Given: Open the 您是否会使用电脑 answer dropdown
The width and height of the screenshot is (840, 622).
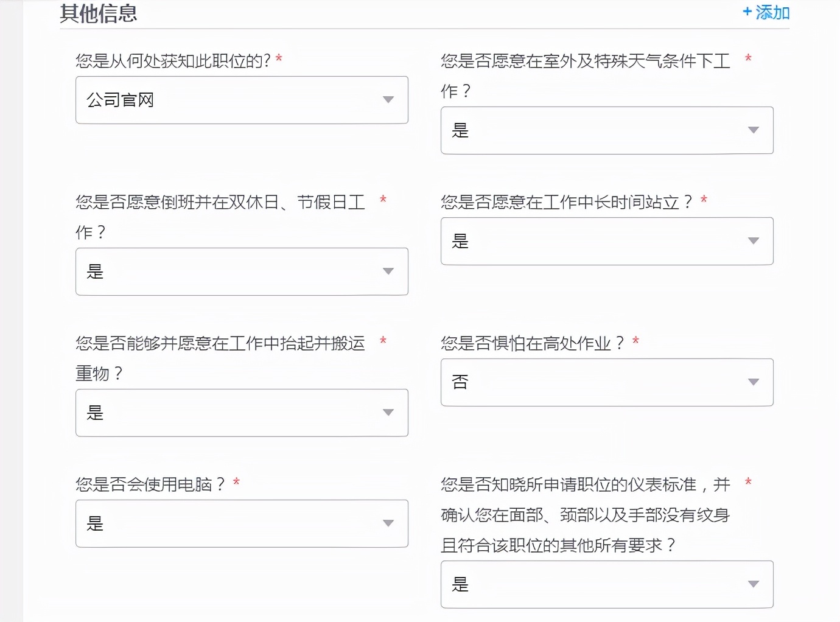Looking at the screenshot, I should click(x=242, y=523).
